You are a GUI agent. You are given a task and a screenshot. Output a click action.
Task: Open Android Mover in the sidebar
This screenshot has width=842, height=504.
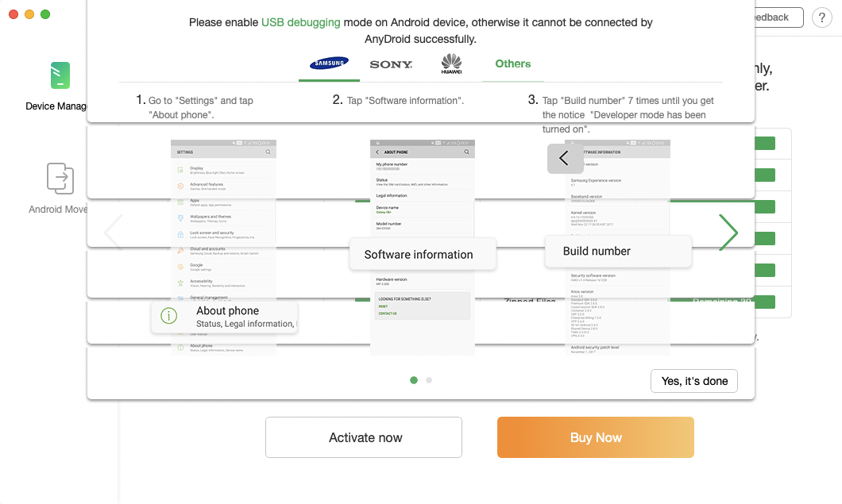tap(60, 187)
